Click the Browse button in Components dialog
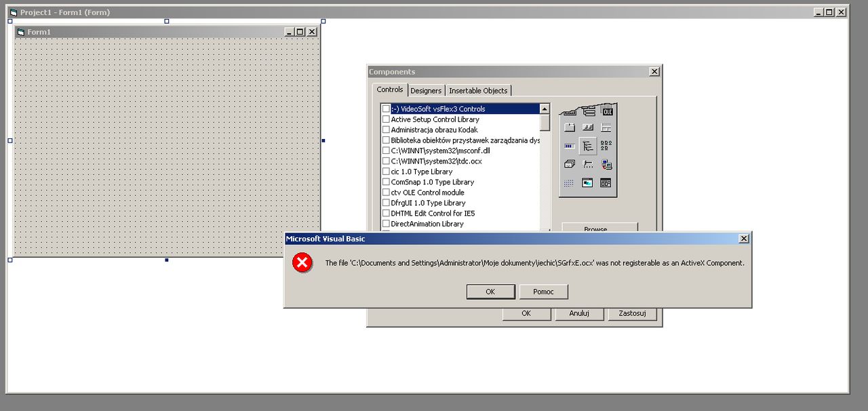The height and width of the screenshot is (411, 868). click(x=599, y=229)
